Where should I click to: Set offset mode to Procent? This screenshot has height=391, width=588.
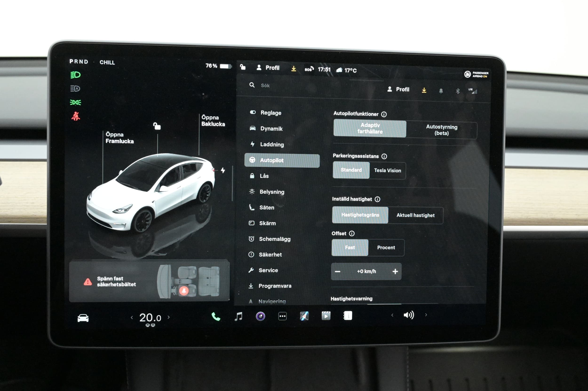(386, 248)
